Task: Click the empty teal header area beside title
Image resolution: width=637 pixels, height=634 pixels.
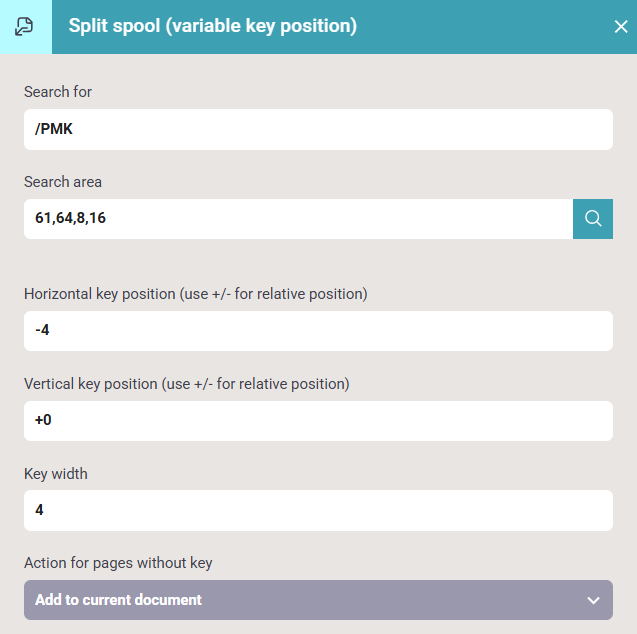Action: (x=483, y=27)
